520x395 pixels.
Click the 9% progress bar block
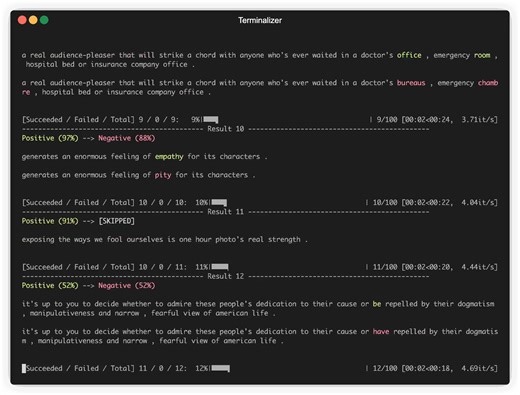(211, 120)
